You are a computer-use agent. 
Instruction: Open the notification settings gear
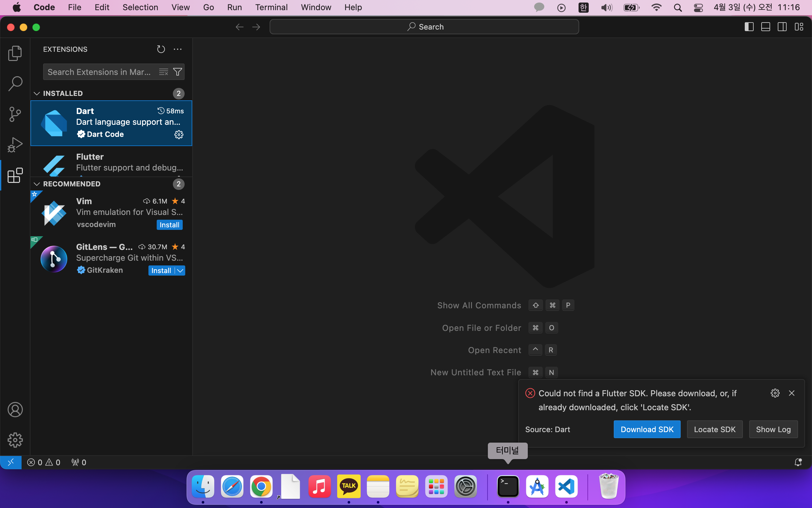775,393
